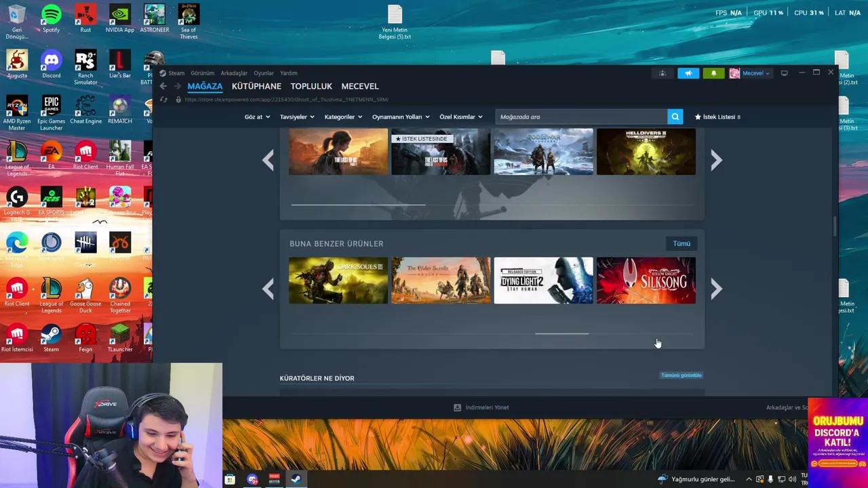Viewport: 868px width, 488px height.
Task: Open Silksong game thumbnail
Action: pyautogui.click(x=646, y=281)
